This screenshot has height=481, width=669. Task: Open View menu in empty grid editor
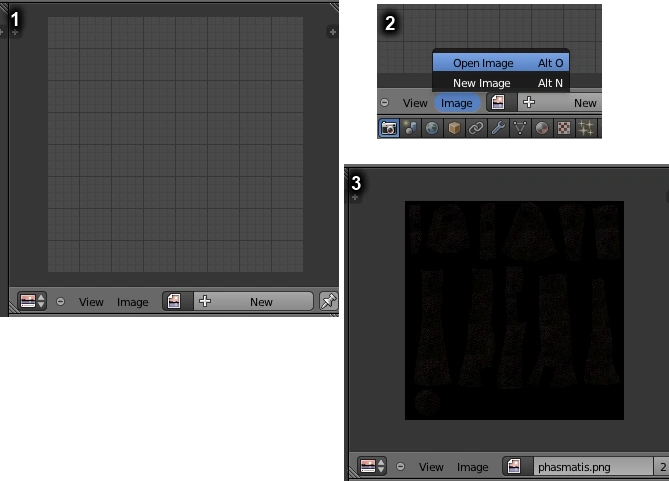click(91, 302)
